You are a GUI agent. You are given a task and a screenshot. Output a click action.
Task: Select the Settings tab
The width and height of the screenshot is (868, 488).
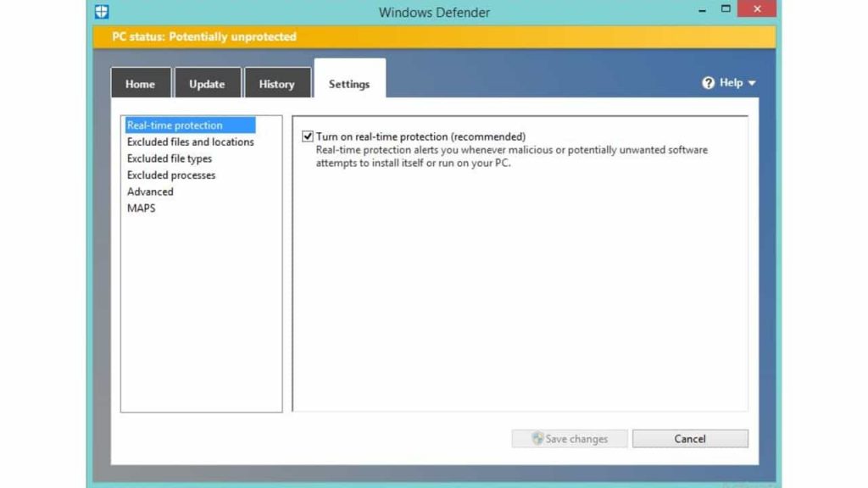point(349,79)
